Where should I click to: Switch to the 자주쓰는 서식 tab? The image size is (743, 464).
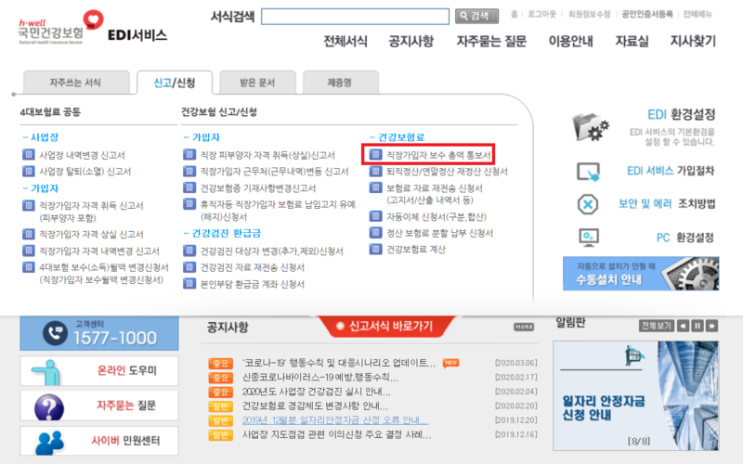click(76, 82)
